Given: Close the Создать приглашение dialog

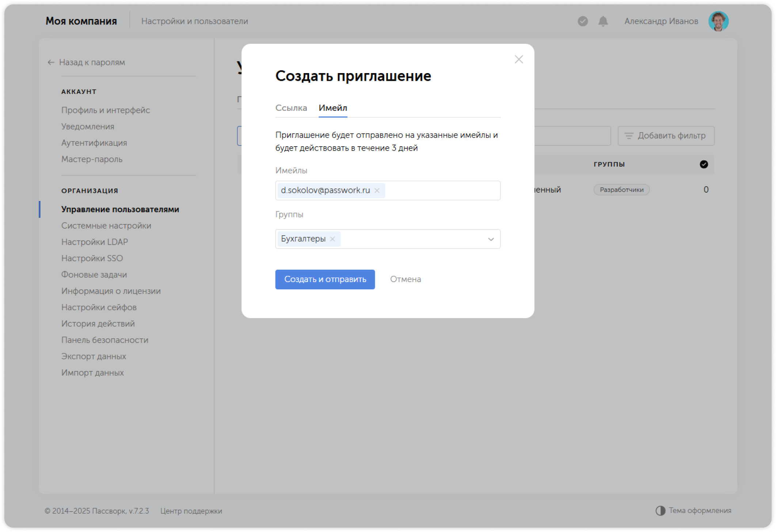Looking at the screenshot, I should point(518,59).
